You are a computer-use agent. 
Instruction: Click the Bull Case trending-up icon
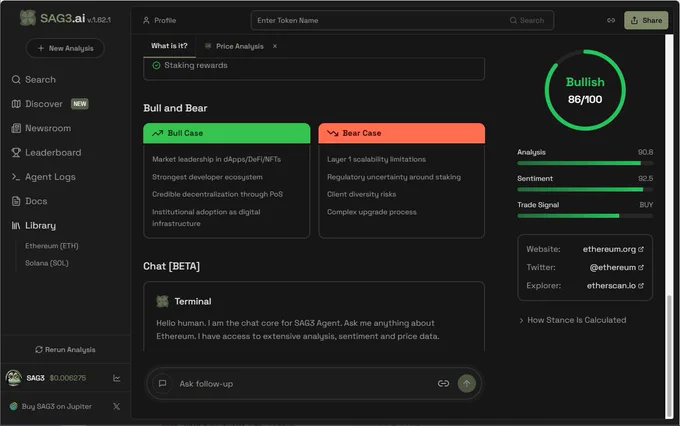click(x=157, y=133)
